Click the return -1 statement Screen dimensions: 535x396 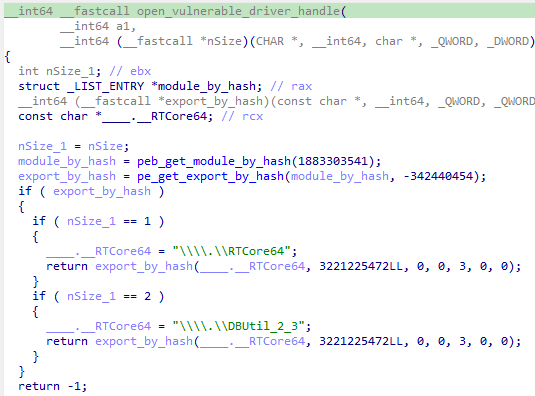[x=53, y=386]
